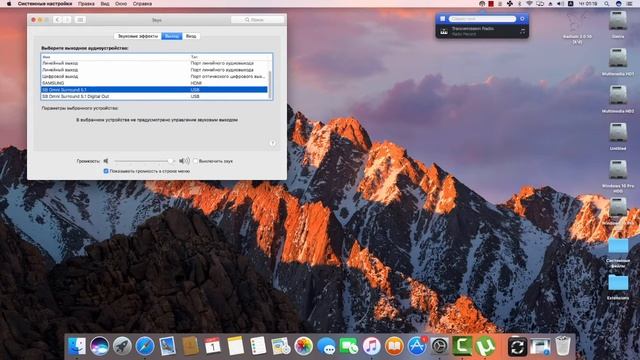
Task: Open Reminders list icon in Dock
Action: tap(258, 346)
